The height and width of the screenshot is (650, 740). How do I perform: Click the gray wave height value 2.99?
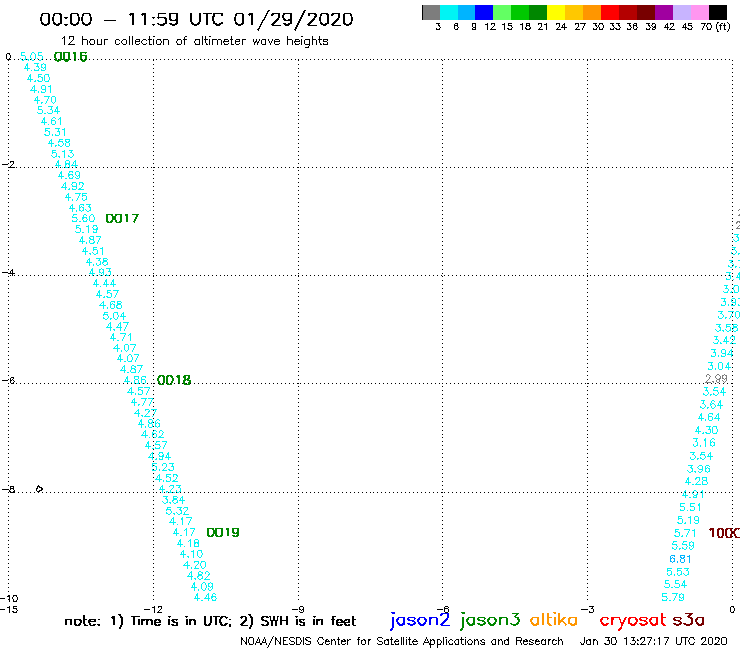coord(716,379)
